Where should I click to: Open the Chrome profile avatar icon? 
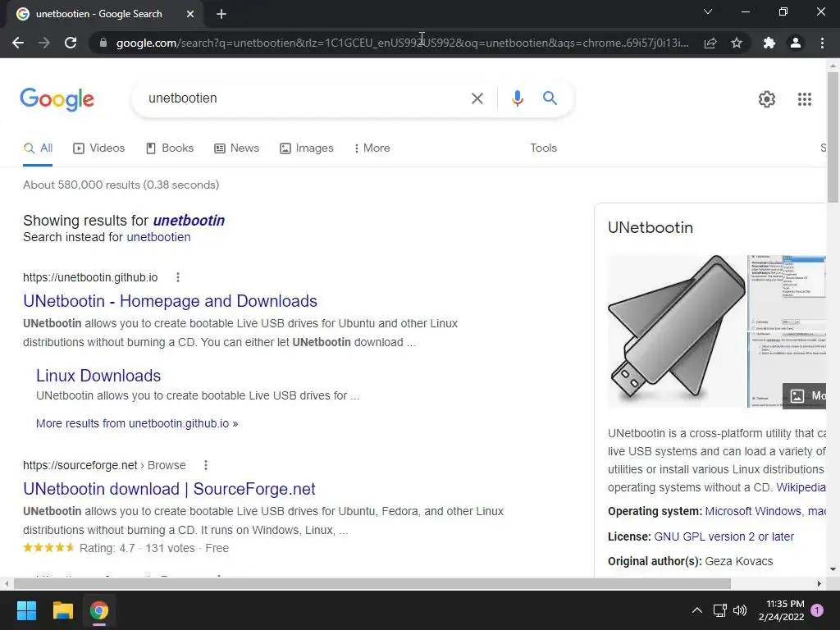pyautogui.click(x=796, y=43)
